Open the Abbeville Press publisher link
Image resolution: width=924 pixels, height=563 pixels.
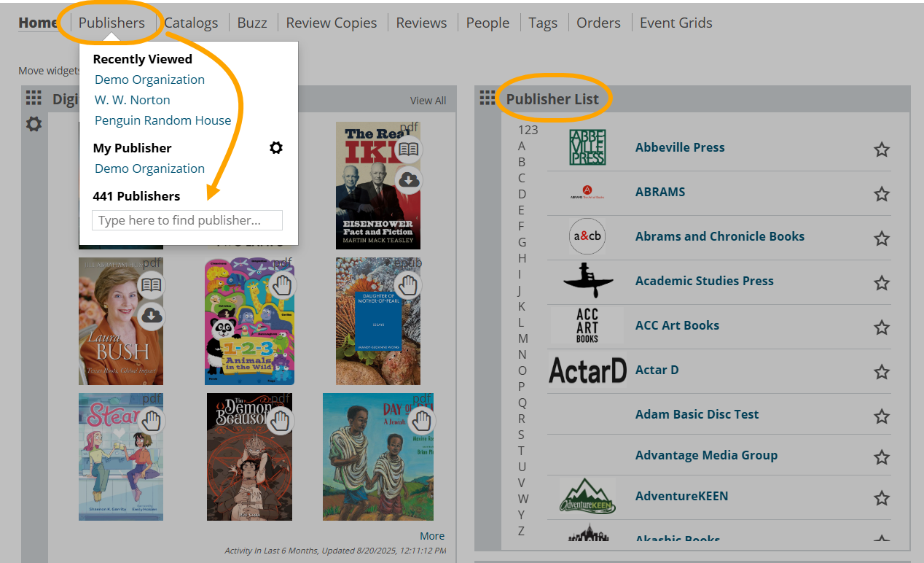pyautogui.click(x=680, y=147)
